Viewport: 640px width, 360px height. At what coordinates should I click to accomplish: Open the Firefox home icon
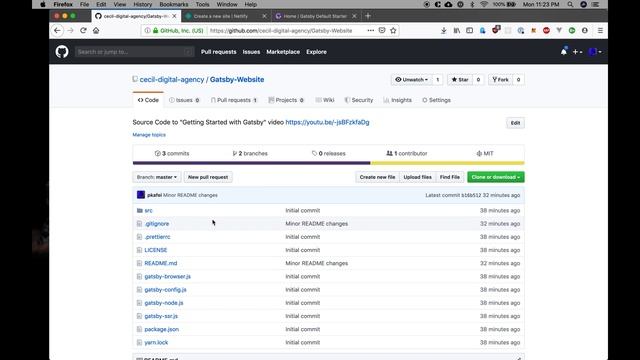(96, 31)
